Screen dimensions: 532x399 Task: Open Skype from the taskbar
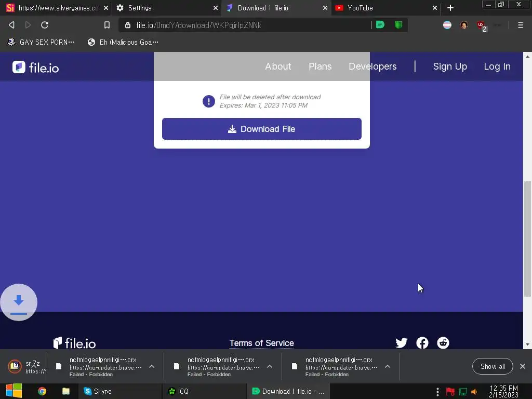click(119, 391)
